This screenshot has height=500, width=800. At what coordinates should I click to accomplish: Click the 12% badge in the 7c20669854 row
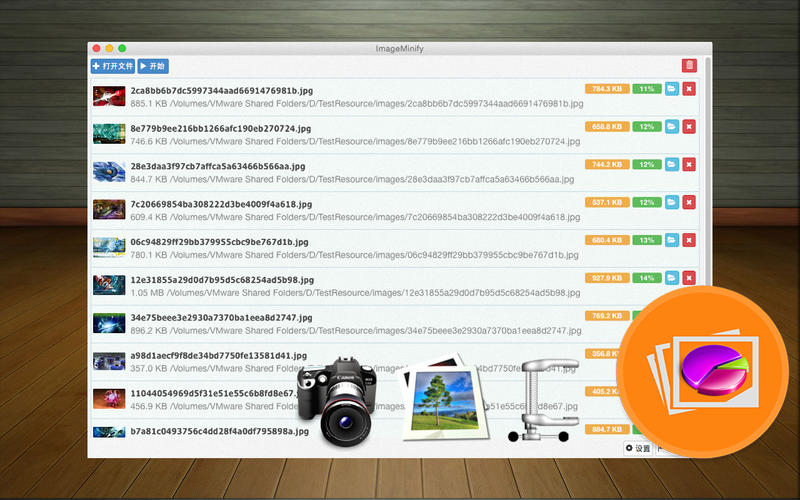click(647, 202)
